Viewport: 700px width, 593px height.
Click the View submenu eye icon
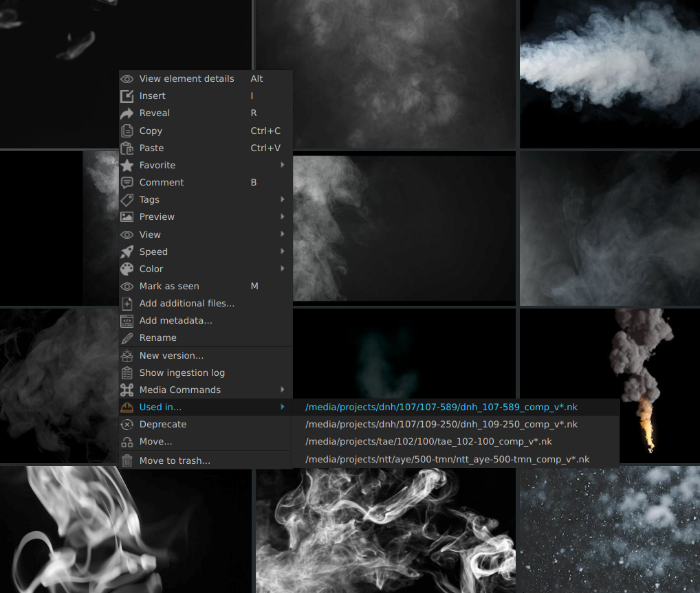pos(127,235)
